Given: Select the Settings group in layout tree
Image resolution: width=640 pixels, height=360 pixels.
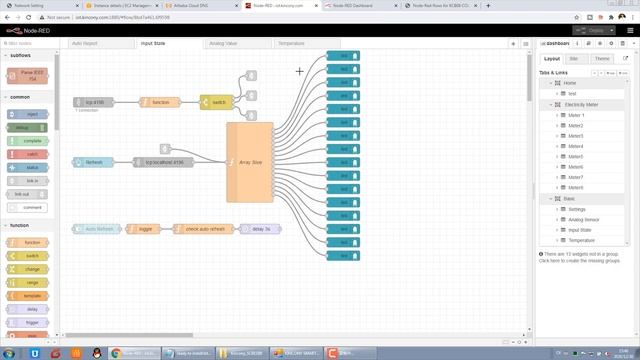Looking at the screenshot, I should tap(577, 209).
